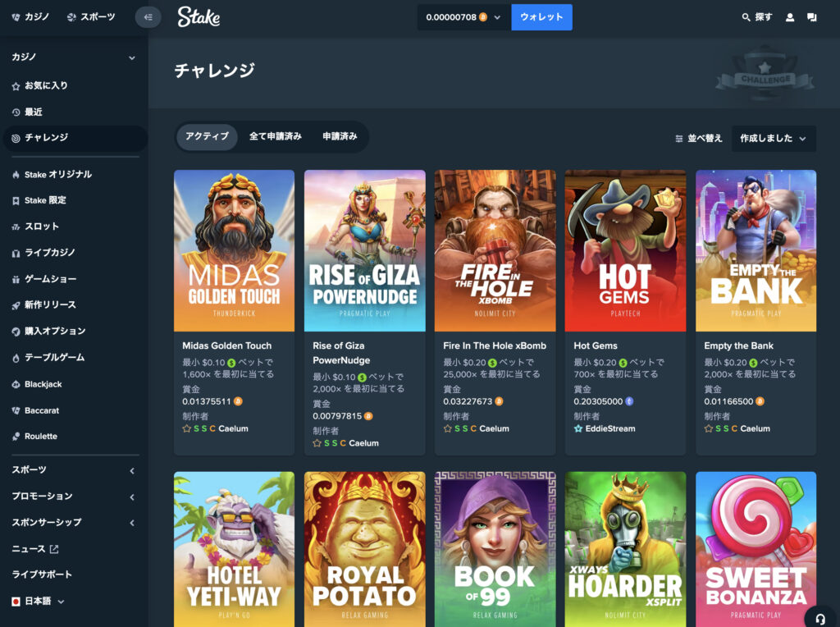Click the prize amount 0.20305000

click(x=598, y=401)
